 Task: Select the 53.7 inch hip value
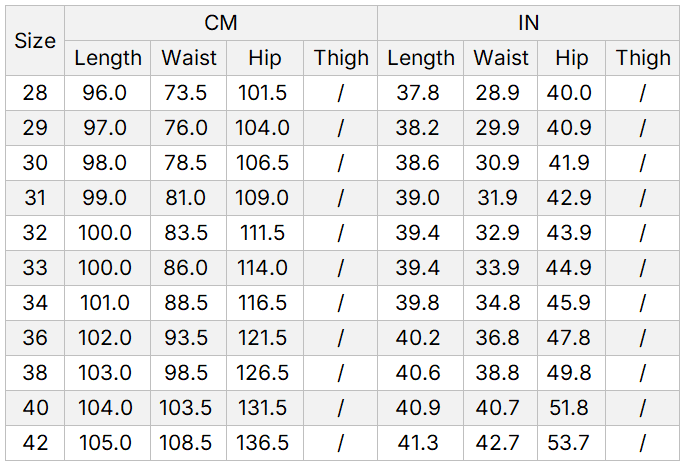(x=571, y=443)
